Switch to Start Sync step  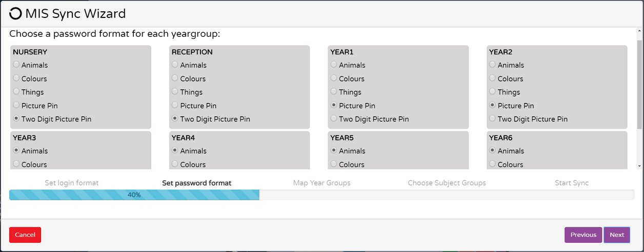(572, 183)
